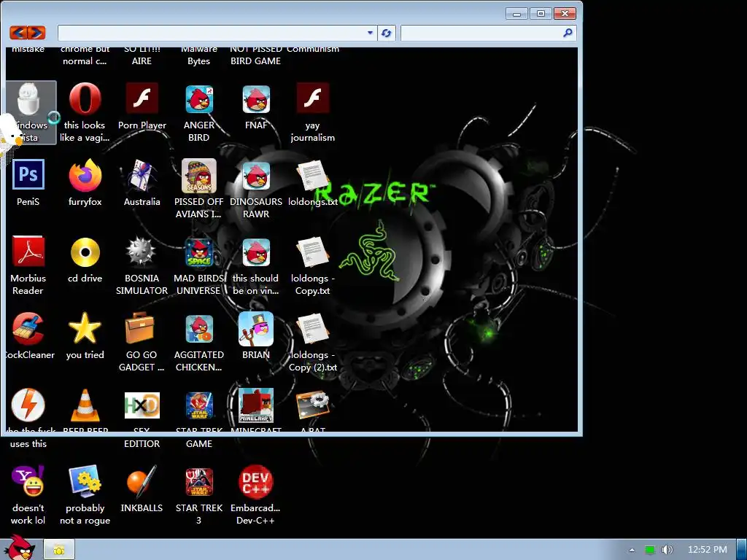Open the HxD hex editor icon
The width and height of the screenshot is (747, 560).
[x=142, y=405]
